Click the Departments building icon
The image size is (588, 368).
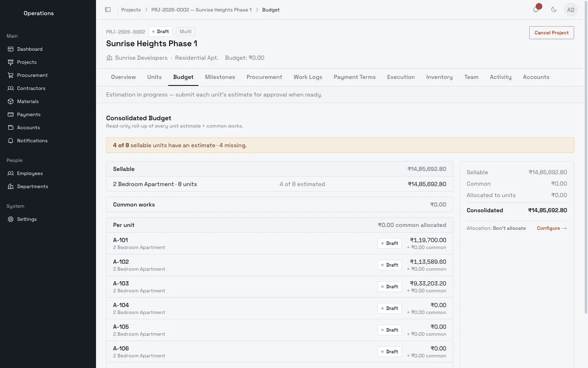point(11,186)
